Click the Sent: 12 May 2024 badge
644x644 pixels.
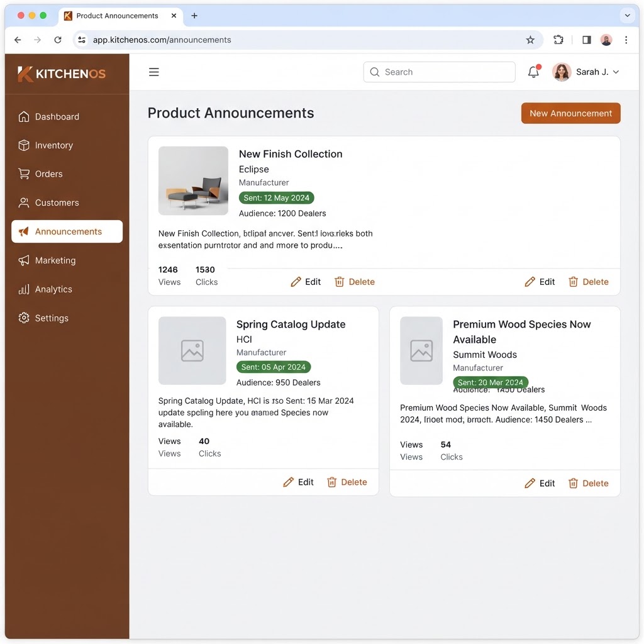click(x=277, y=198)
